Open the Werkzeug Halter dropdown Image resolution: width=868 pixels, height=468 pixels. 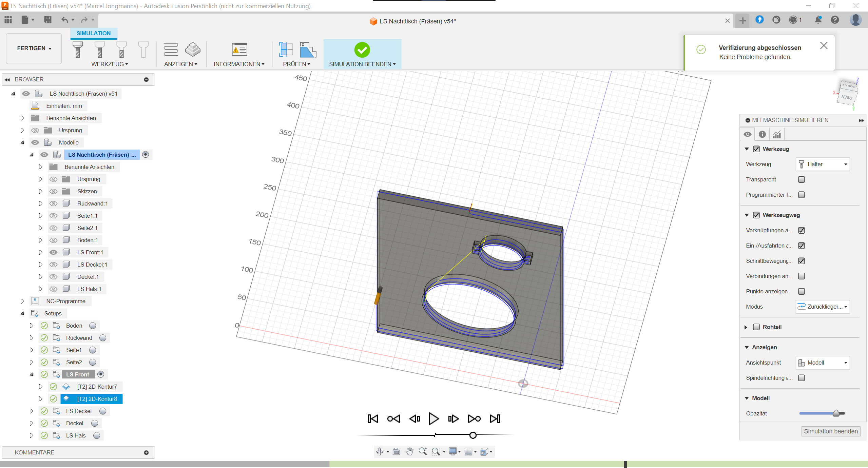(x=823, y=164)
